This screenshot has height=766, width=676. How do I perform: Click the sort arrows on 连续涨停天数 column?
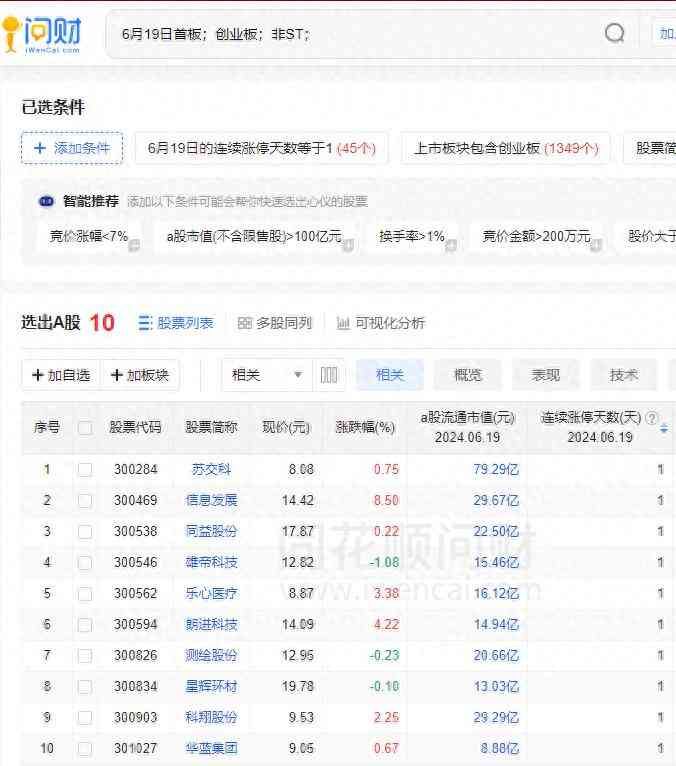tap(664, 428)
